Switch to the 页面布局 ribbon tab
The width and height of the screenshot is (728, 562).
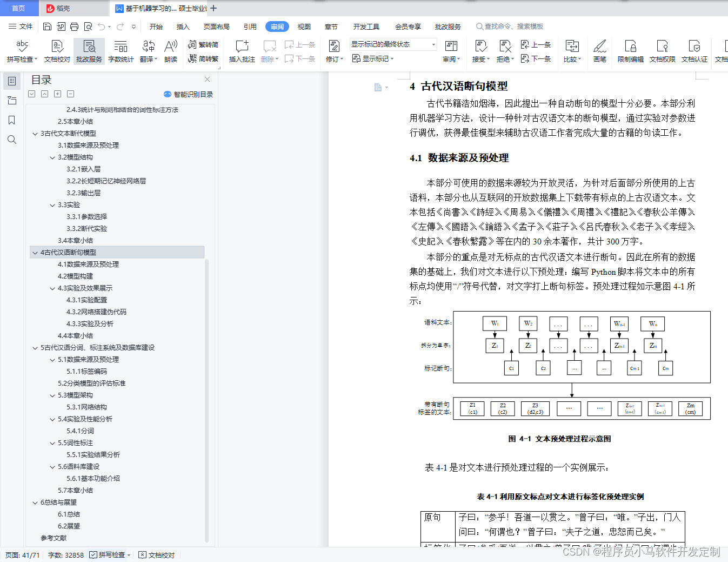(x=216, y=26)
